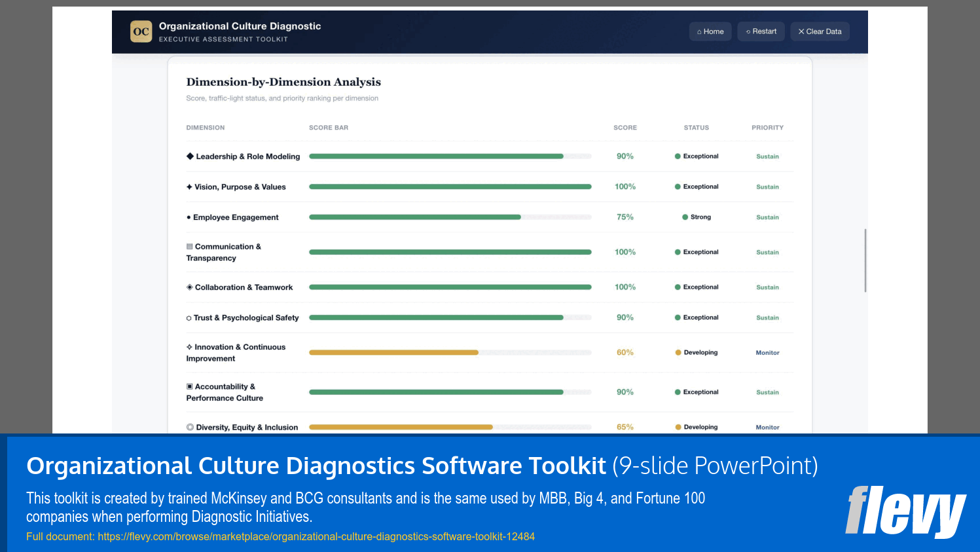Click the Diversity, Equity & Inclusion icon
Screen dimensions: 980x552
[190, 428]
